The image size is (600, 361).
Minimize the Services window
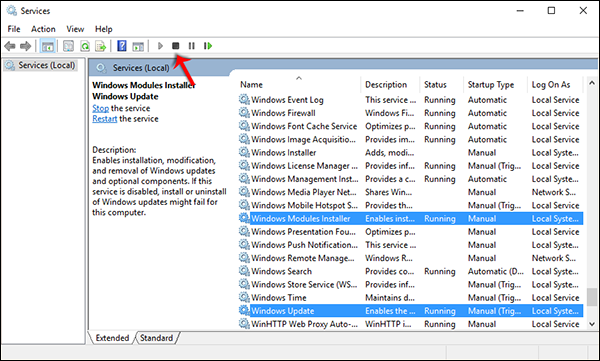520,11
